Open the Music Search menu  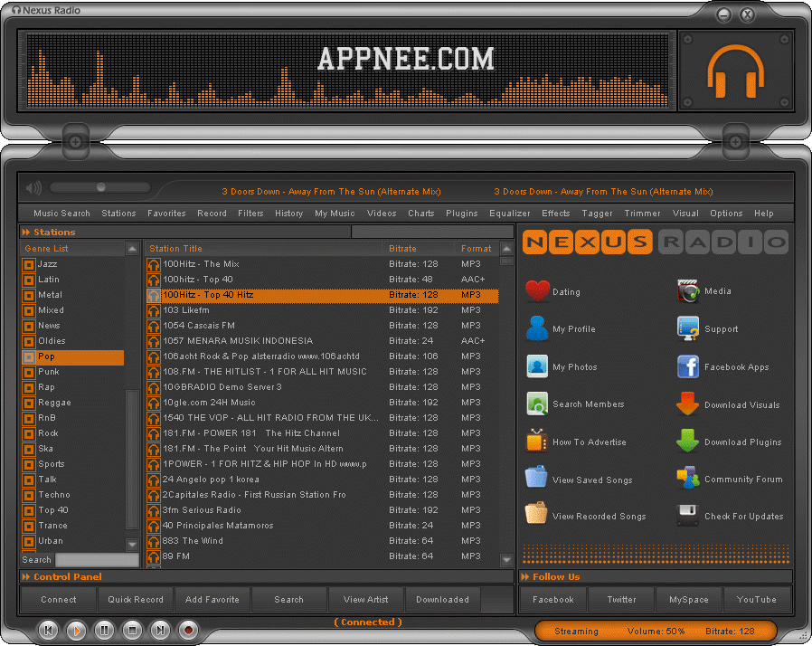point(61,213)
